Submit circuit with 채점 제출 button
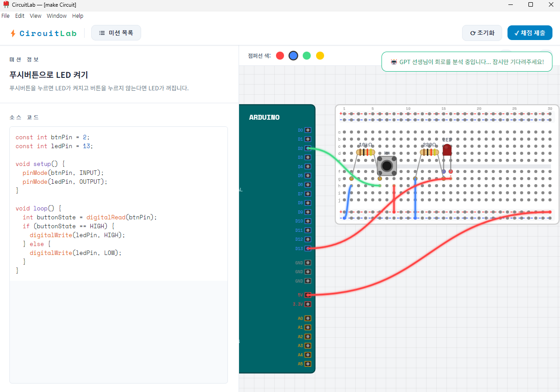The image size is (560, 392). [x=530, y=33]
